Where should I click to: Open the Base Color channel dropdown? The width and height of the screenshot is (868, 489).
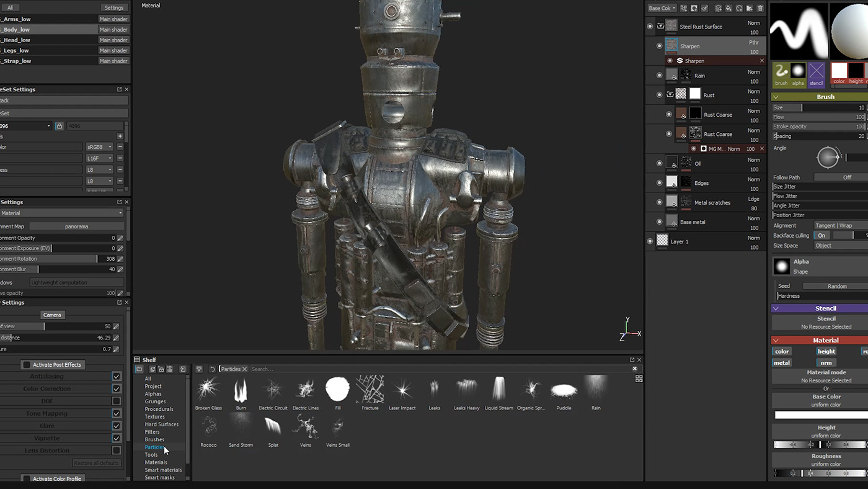point(662,8)
